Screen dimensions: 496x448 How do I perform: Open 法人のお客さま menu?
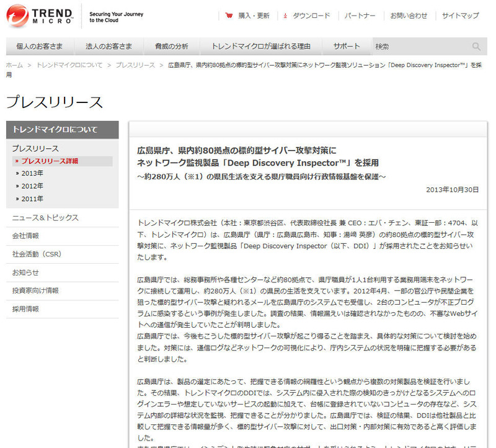pyautogui.click(x=108, y=47)
